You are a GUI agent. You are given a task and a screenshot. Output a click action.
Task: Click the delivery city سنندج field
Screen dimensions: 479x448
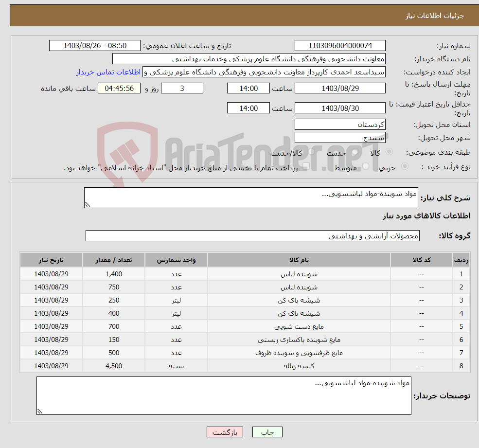[x=340, y=138]
